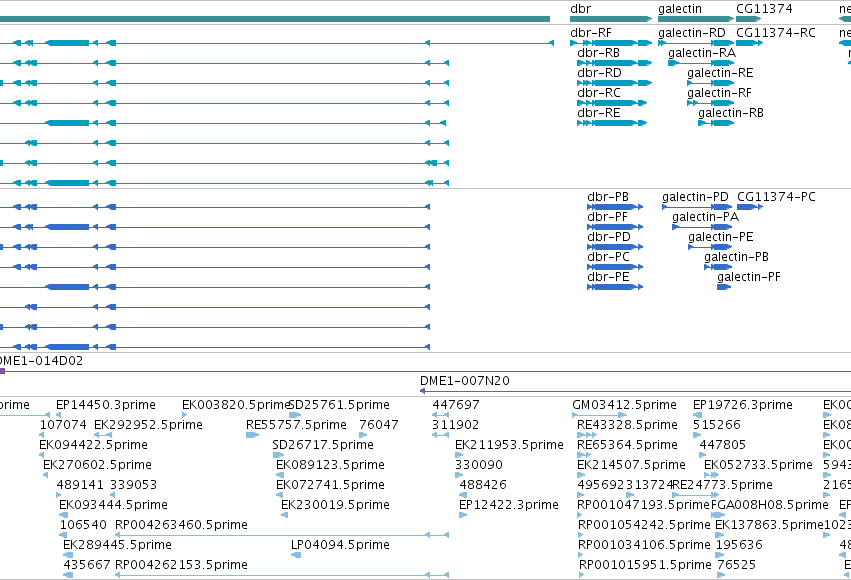Select the EK072741.5prime feature label
Image resolution: width=851 pixels, height=580 pixels.
pos(330,486)
